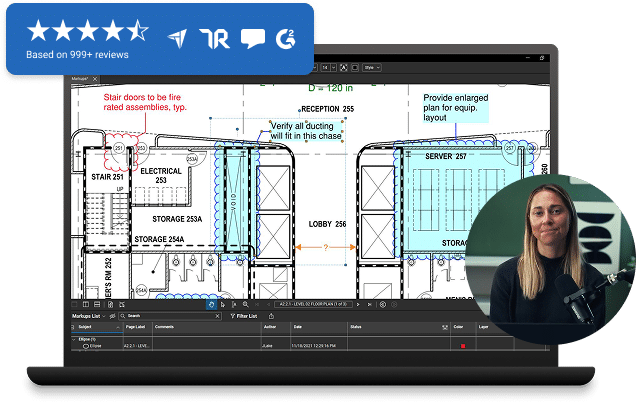
Task: Click the export markups icon
Action: coord(271,316)
